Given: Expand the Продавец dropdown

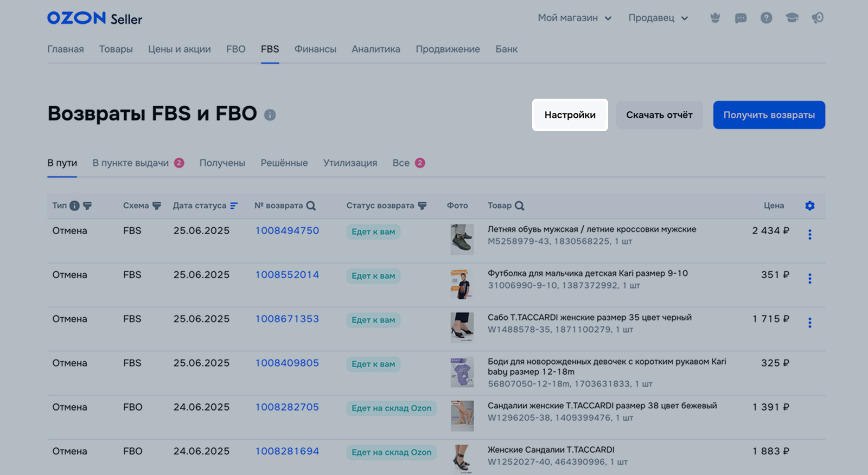Looking at the screenshot, I should (x=658, y=18).
